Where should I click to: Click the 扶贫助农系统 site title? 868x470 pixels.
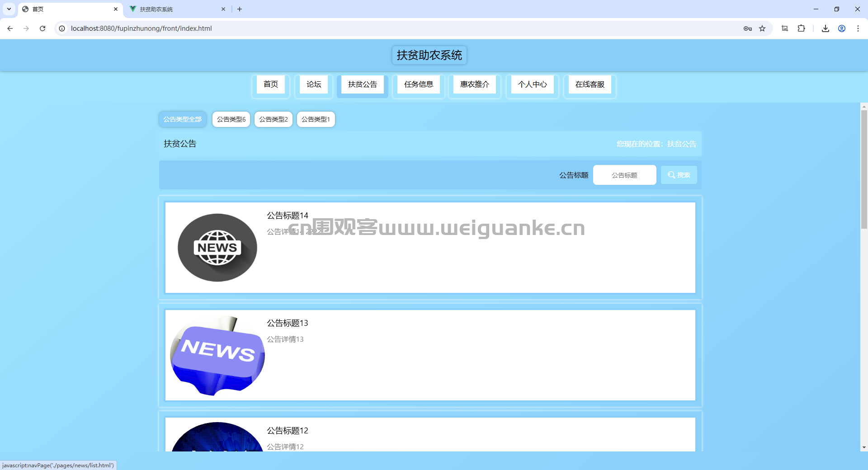coord(429,55)
